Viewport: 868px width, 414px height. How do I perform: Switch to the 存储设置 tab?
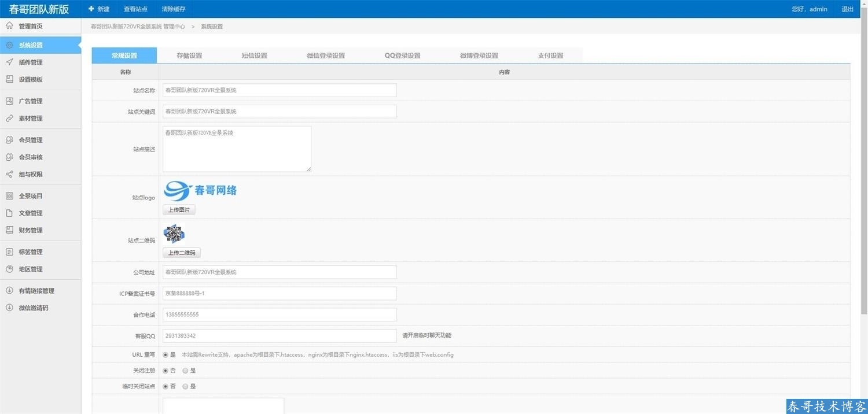[189, 56]
